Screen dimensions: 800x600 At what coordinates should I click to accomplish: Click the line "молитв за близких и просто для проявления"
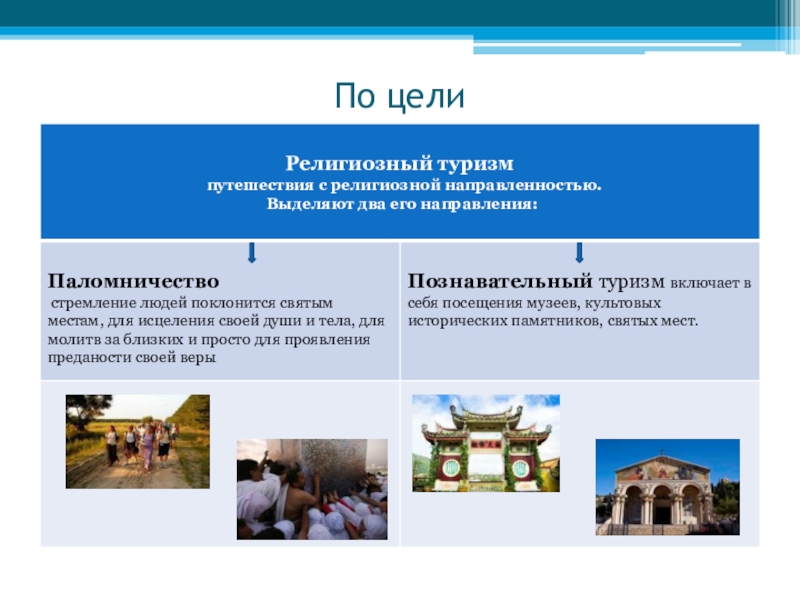[x=209, y=340]
